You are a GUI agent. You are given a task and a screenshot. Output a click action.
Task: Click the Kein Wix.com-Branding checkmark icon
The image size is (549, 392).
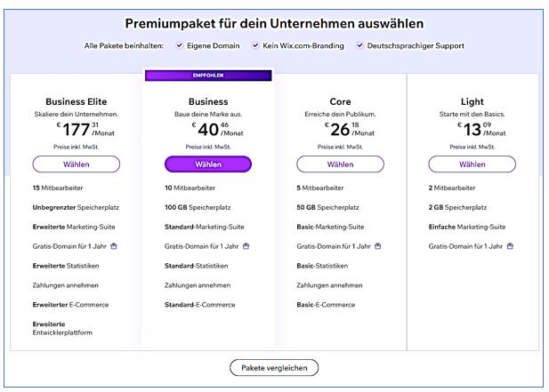coord(255,45)
